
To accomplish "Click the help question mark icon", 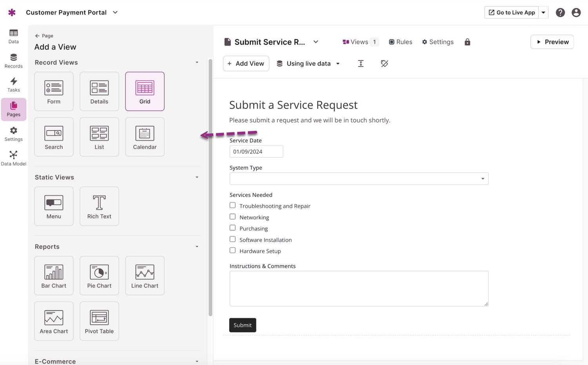I will pos(560,13).
